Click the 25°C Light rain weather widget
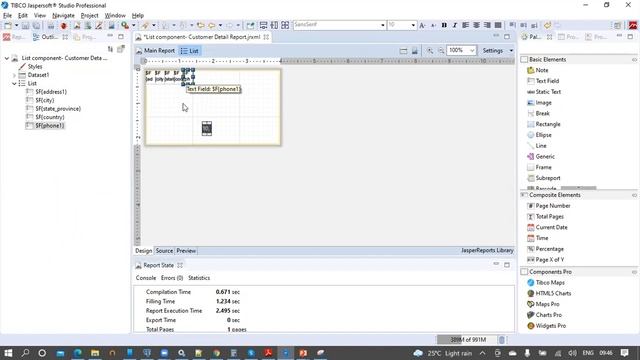The height and width of the screenshot is (360, 640). 443,353
